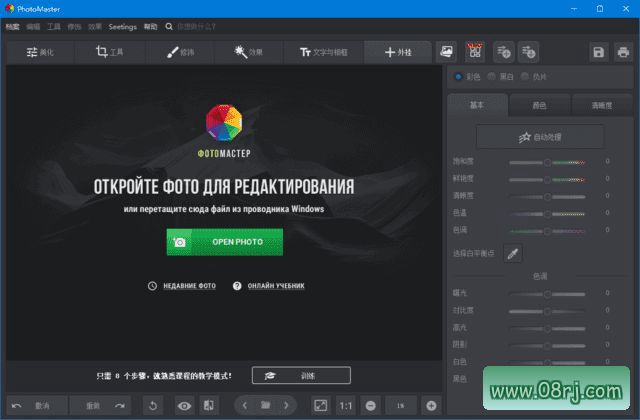The height and width of the screenshot is (420, 640).
Task: Switch to the first (Basic) panel tab
Action: pyautogui.click(x=477, y=105)
